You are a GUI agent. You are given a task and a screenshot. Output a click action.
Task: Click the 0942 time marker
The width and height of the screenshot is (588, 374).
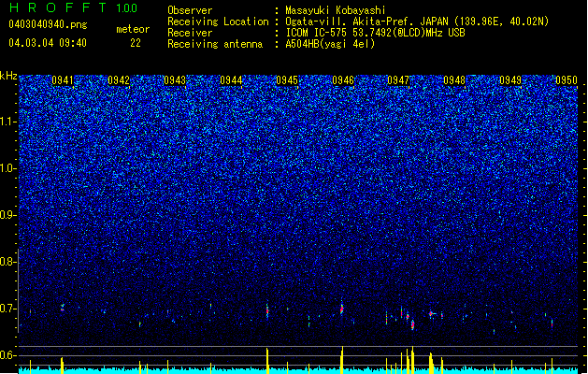(x=119, y=80)
